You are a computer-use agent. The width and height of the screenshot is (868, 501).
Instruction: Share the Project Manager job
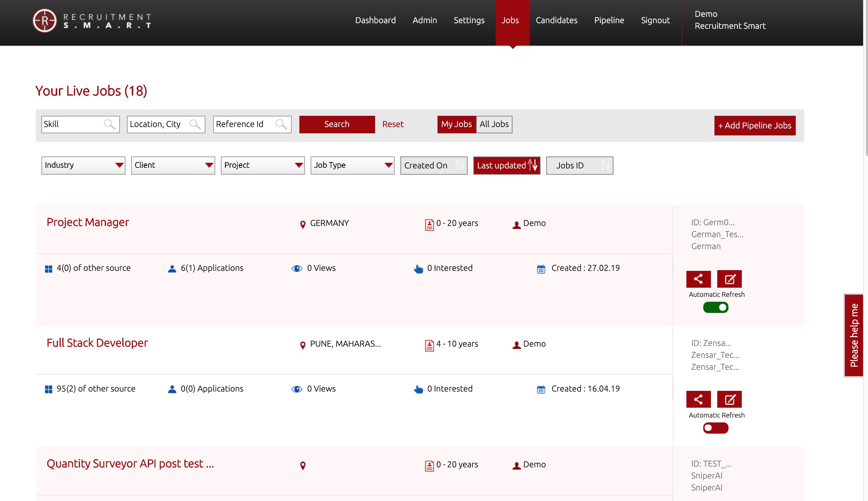[698, 279]
